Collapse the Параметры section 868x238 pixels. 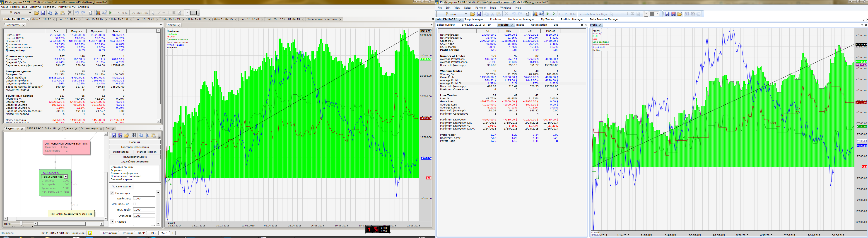[113, 193]
